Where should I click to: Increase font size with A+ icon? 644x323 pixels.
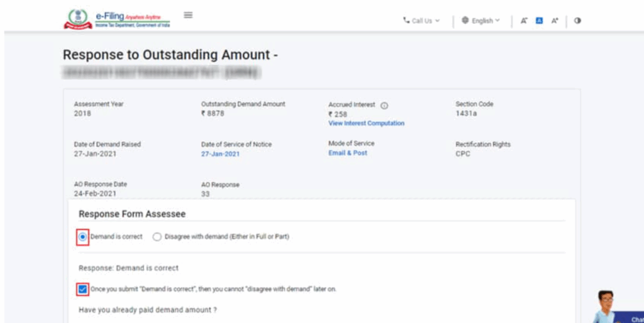point(555,21)
